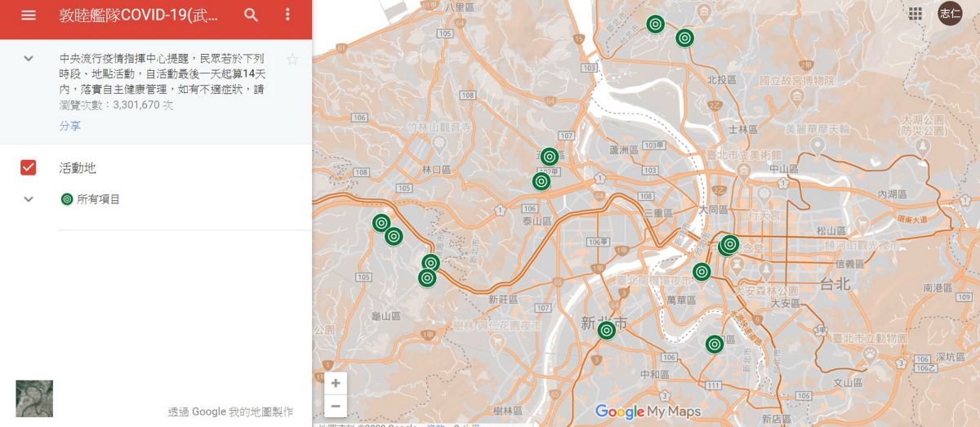Switch to satellite view thumbnail
The image size is (980, 427).
[x=34, y=398]
